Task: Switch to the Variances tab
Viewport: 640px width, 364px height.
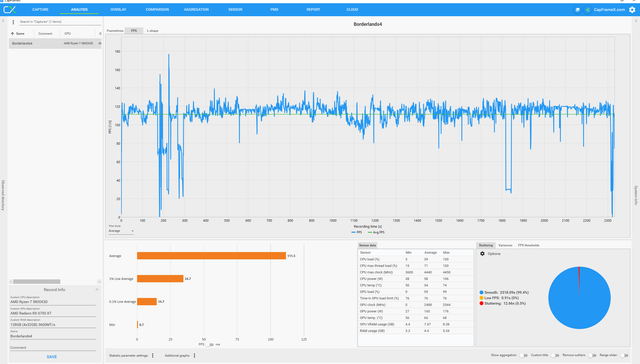Action: [x=505, y=245]
